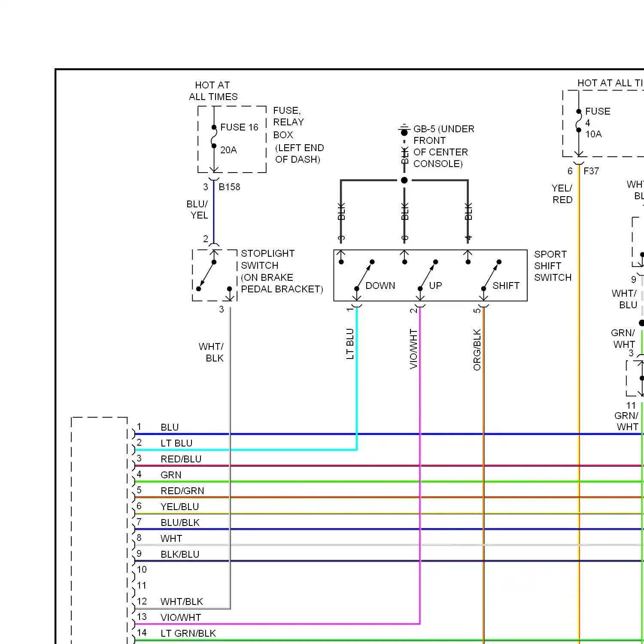Click the 20A fuse rating under FUSE 16
Screen dimensions: 644x644
click(x=228, y=150)
